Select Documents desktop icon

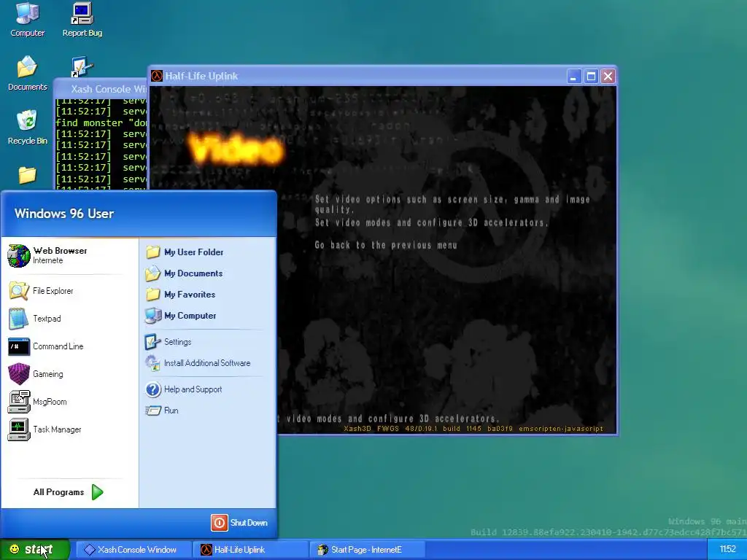pos(27,67)
